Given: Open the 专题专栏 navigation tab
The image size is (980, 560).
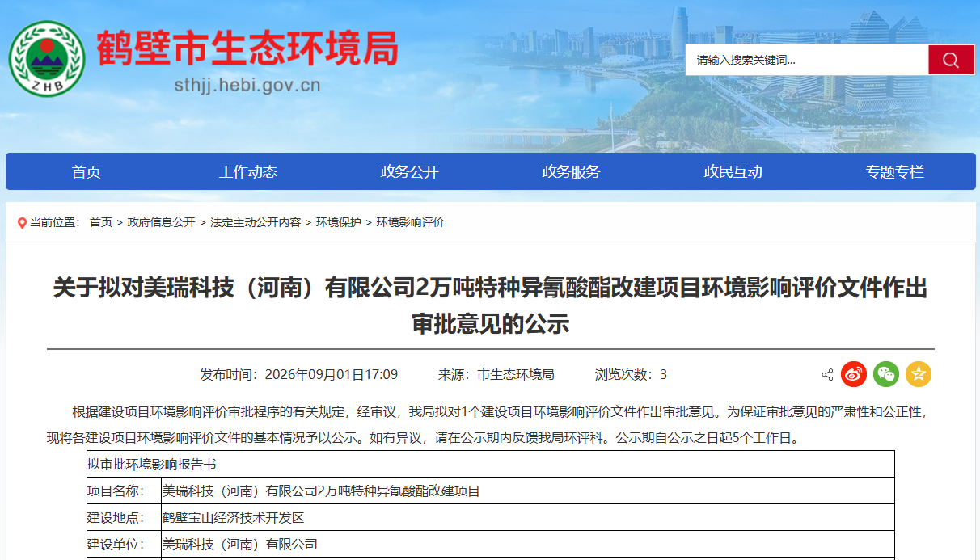Looking at the screenshot, I should coord(894,171).
